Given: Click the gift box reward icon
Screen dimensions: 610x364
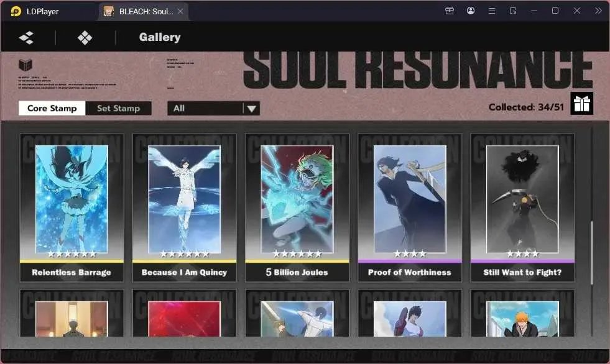Looking at the screenshot, I should 581,103.
